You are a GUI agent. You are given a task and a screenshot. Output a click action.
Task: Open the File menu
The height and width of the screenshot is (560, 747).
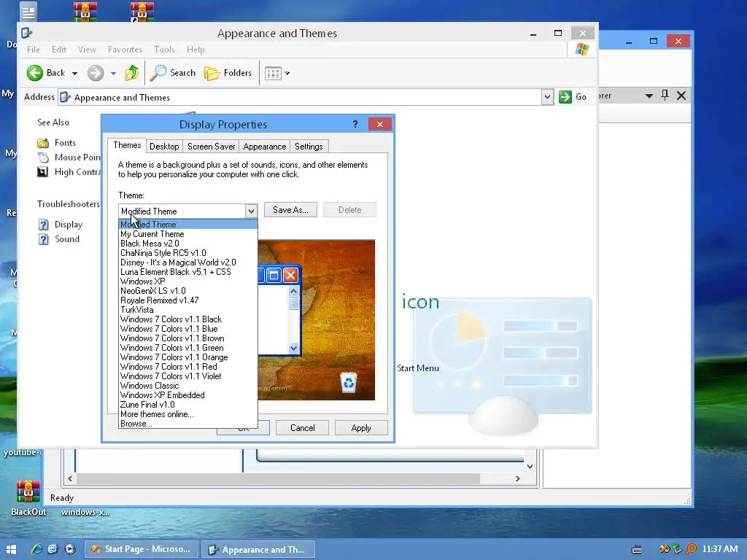point(34,50)
